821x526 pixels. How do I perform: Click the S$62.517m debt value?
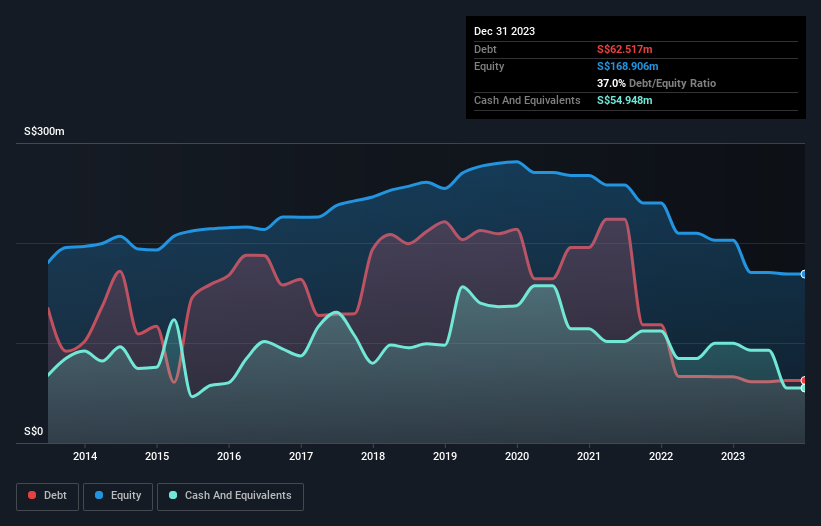click(x=625, y=49)
